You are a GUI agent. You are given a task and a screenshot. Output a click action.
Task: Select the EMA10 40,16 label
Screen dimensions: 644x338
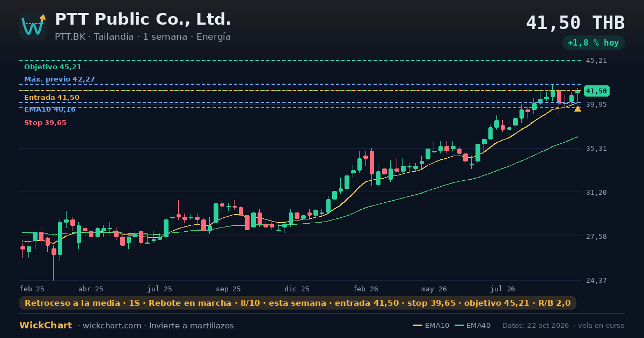(50, 109)
